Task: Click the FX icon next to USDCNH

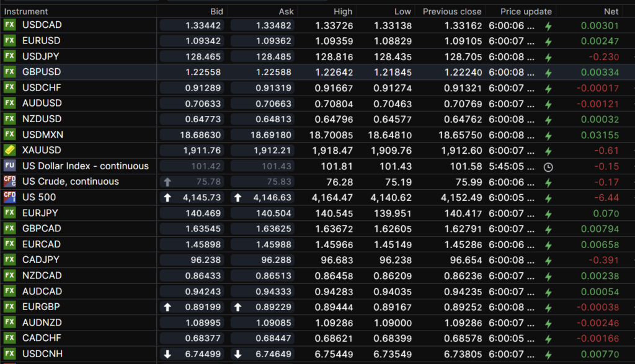Action: (x=9, y=353)
